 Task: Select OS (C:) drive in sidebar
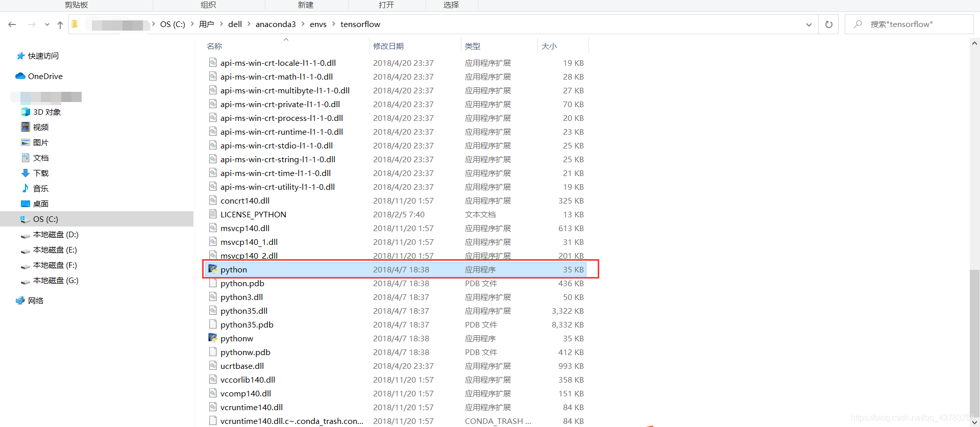[x=97, y=219]
